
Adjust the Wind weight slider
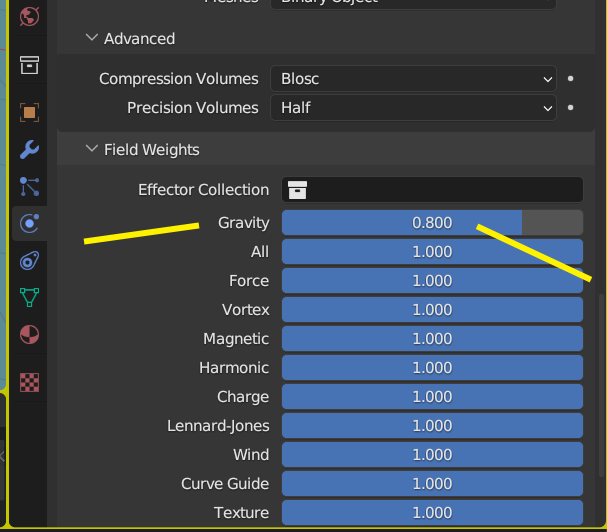[x=432, y=455]
